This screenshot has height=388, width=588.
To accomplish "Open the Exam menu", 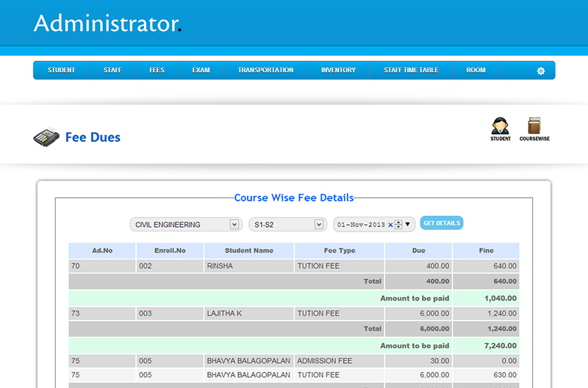I will coord(201,71).
